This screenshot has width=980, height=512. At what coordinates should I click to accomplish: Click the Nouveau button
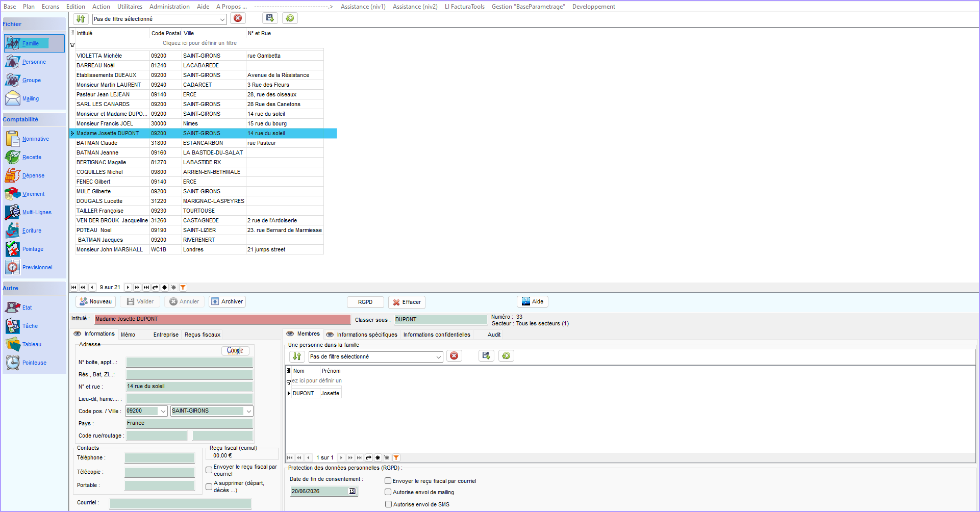click(96, 301)
